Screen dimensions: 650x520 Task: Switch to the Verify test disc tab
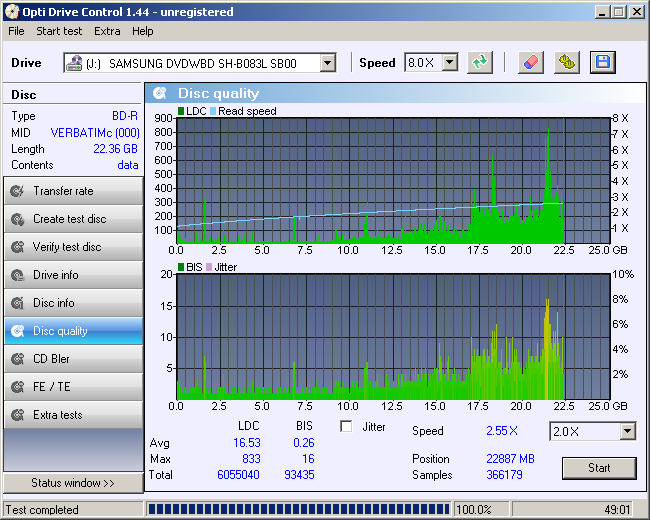point(73,247)
